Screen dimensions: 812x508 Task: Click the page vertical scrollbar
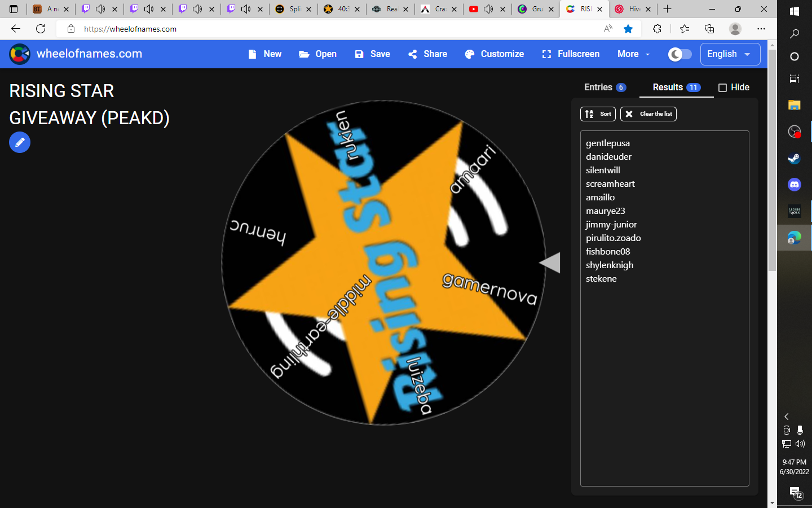(x=772, y=160)
